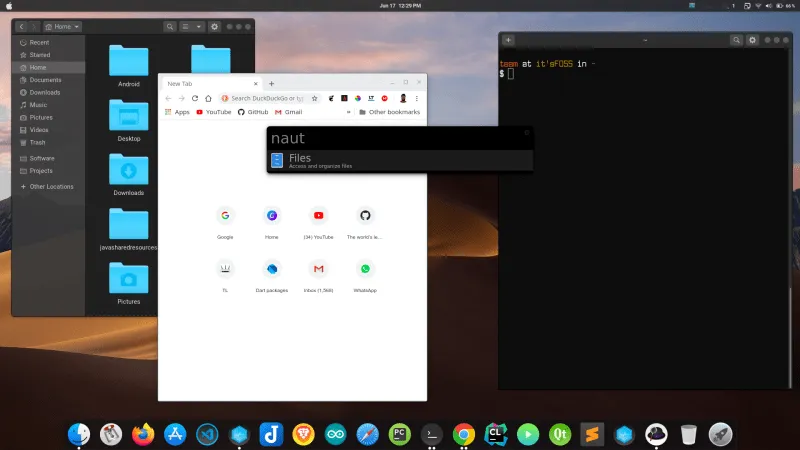The image size is (800, 450).
Task: Open a new tab in the terminal
Action: click(x=509, y=40)
